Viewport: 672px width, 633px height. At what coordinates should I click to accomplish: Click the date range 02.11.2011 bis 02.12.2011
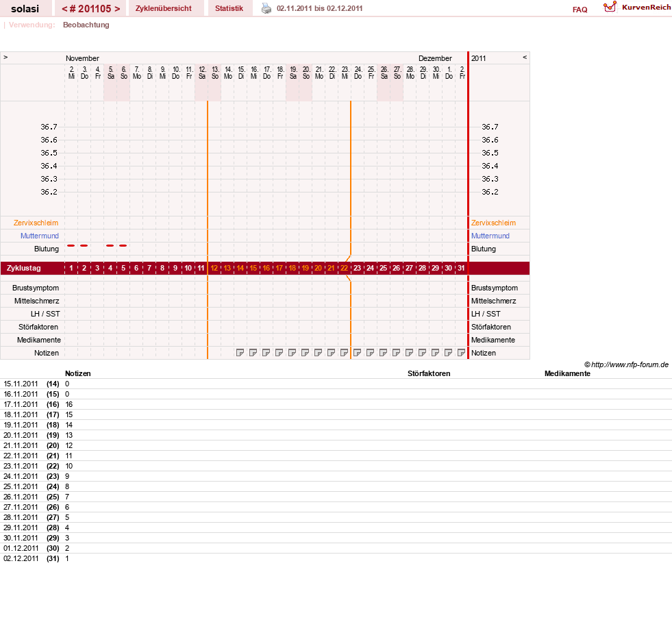320,9
